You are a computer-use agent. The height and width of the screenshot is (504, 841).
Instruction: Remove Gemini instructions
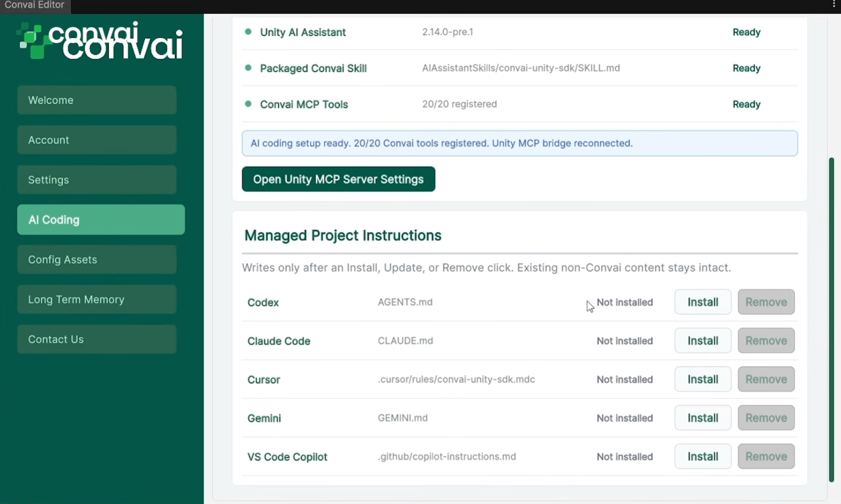tap(766, 418)
